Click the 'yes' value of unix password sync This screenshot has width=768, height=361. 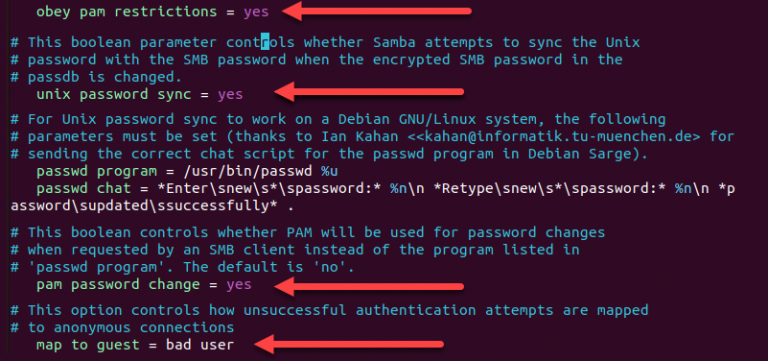[230, 95]
